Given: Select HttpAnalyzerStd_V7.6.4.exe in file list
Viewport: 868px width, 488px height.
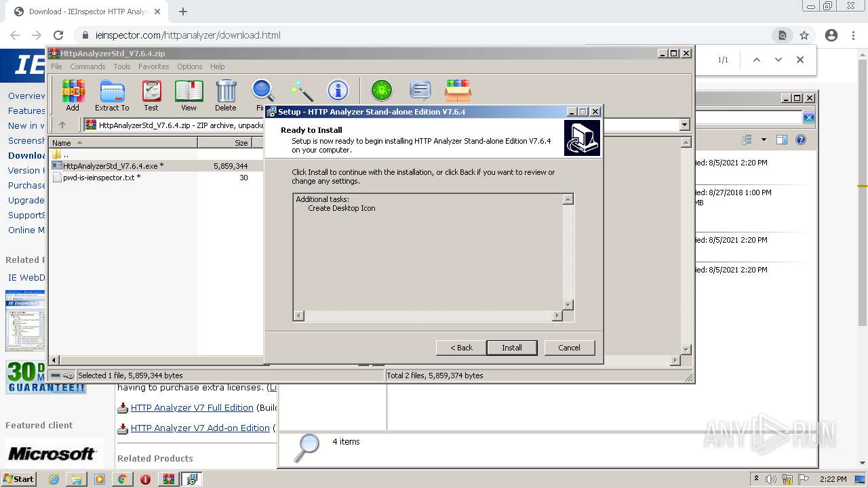Looking at the screenshot, I should click(156, 165).
